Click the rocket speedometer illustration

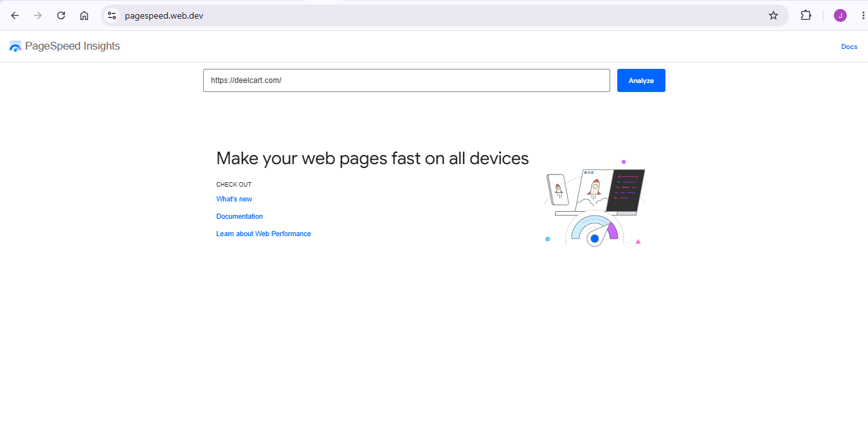[x=593, y=205]
